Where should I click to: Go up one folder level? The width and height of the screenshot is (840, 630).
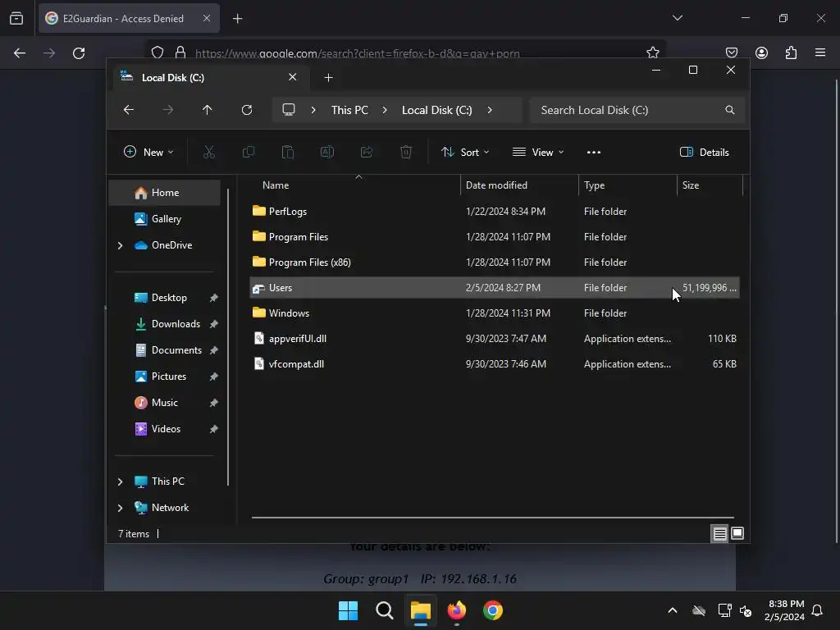(x=208, y=110)
